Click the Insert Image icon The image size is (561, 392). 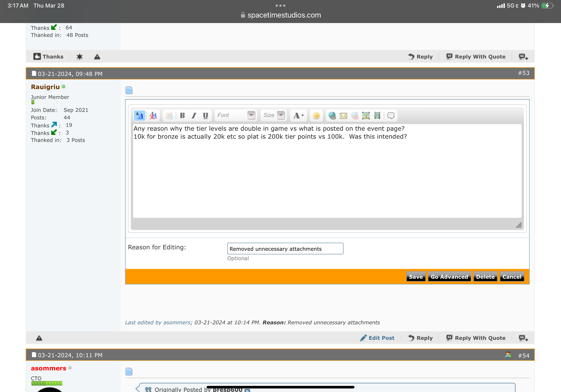pos(366,115)
